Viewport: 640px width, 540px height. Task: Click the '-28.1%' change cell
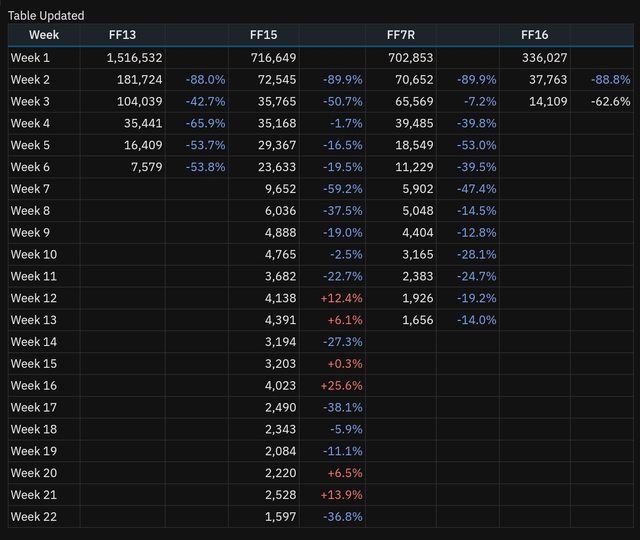[476, 254]
